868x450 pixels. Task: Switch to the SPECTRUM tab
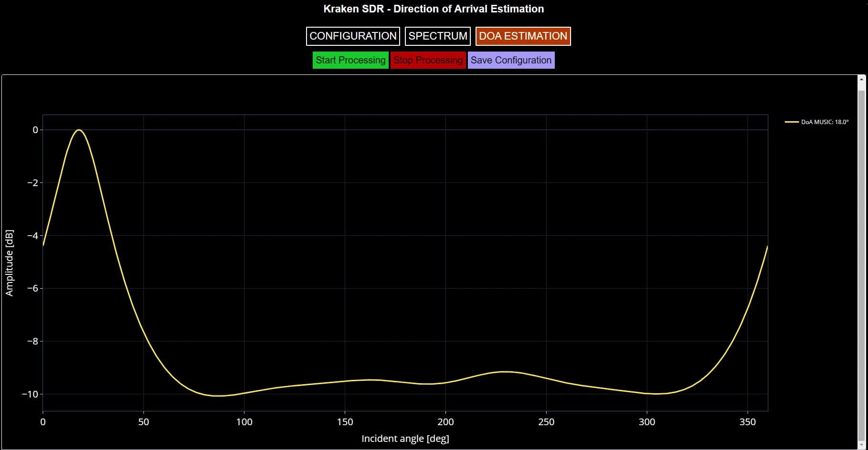[438, 36]
